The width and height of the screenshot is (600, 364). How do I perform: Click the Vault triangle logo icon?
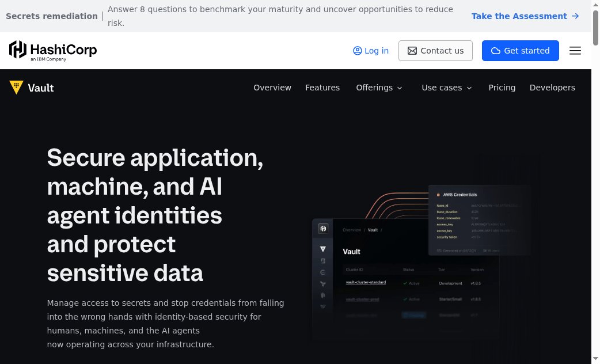17,88
